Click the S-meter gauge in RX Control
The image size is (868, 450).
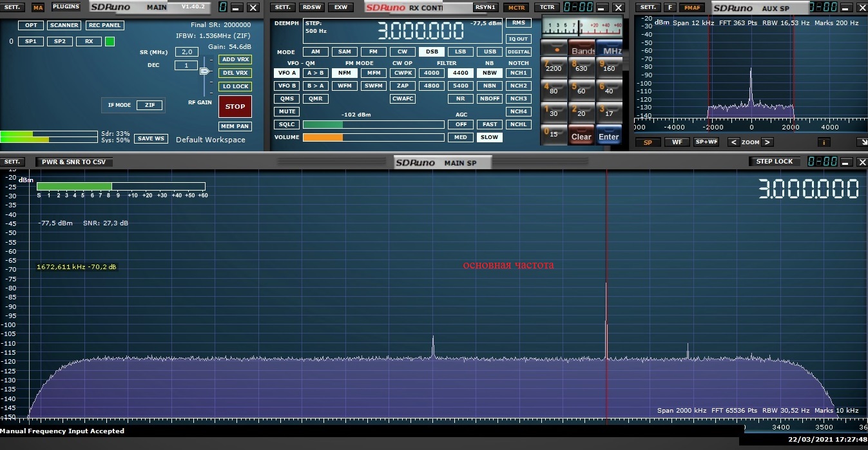[582, 27]
